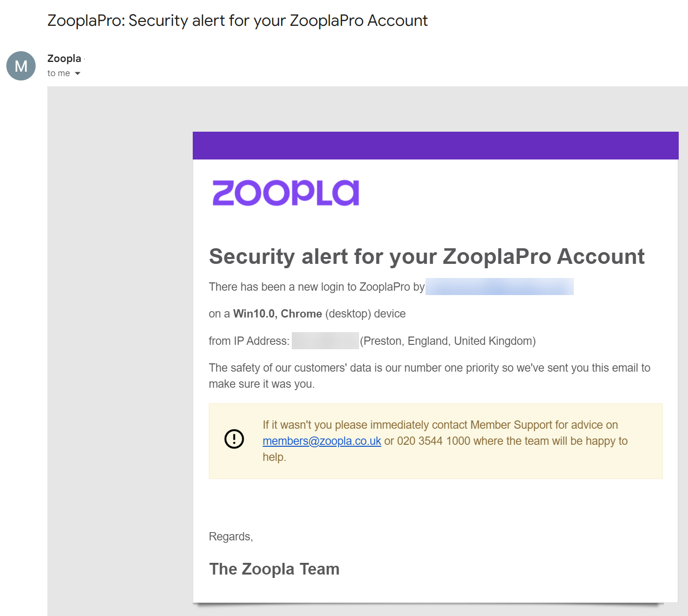This screenshot has width=688, height=616.
Task: Expand recipient details arrow next to "to me"
Action: [x=78, y=74]
